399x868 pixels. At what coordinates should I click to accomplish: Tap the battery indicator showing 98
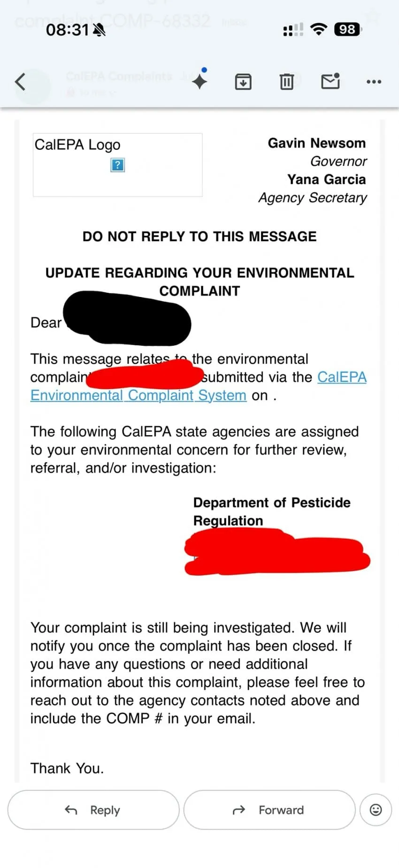pos(348,30)
